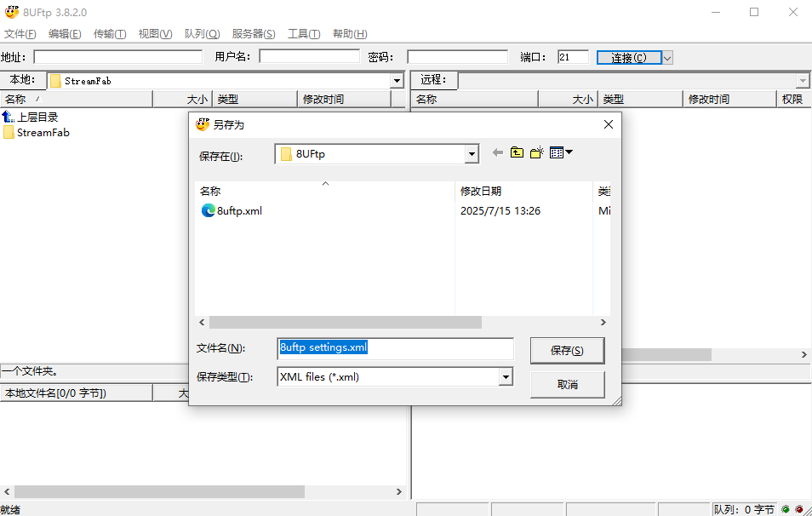Click left arrow of dialog horizontal scrollbar
Screen dimensions: 812x516
click(202, 322)
